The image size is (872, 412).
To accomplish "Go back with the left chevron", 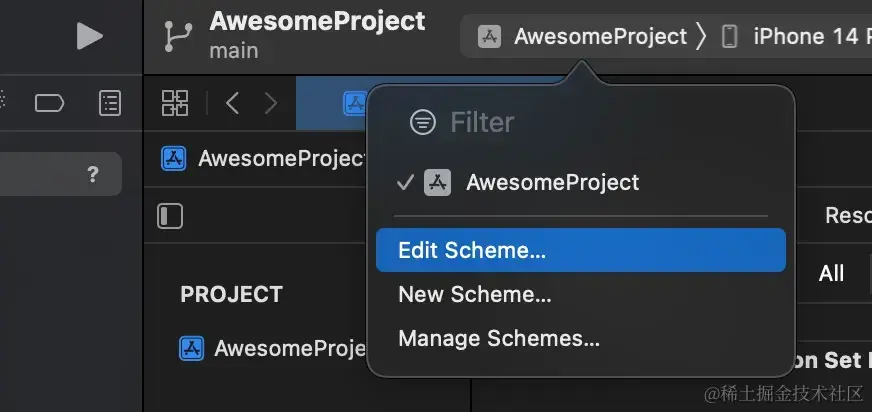I will [x=232, y=102].
